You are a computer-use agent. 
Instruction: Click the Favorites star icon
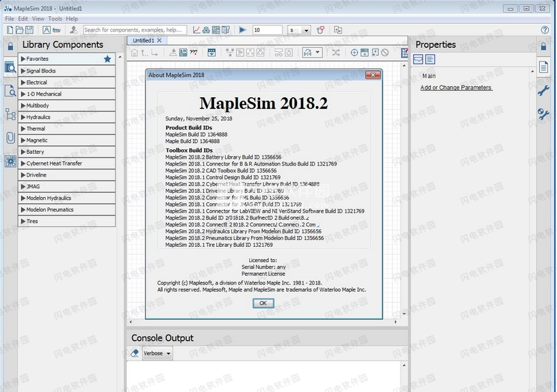click(107, 59)
